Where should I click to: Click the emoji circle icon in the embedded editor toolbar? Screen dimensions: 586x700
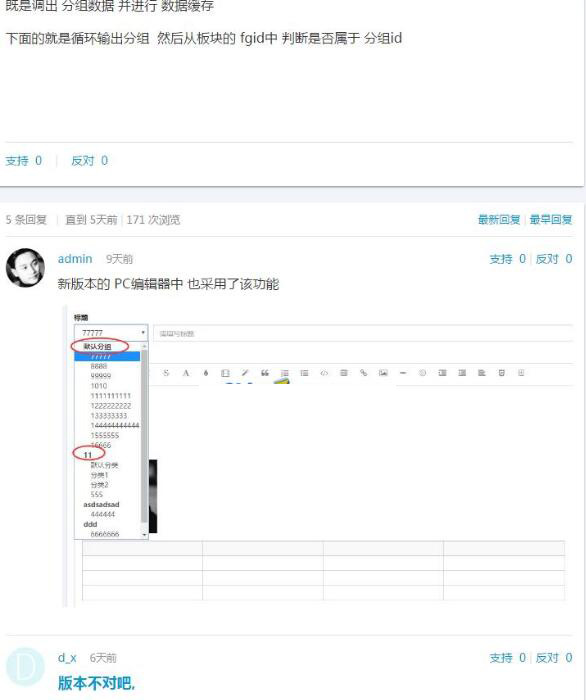coord(423,373)
